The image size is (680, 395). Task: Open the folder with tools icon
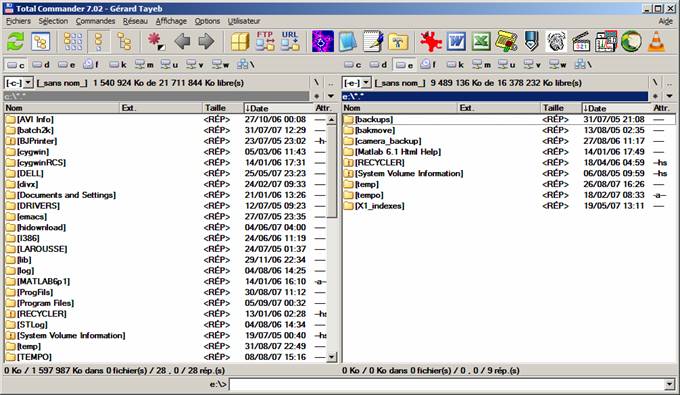398,42
